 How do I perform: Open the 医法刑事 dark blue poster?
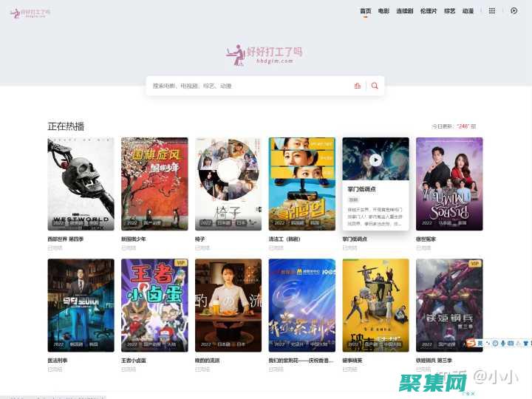(x=81, y=305)
